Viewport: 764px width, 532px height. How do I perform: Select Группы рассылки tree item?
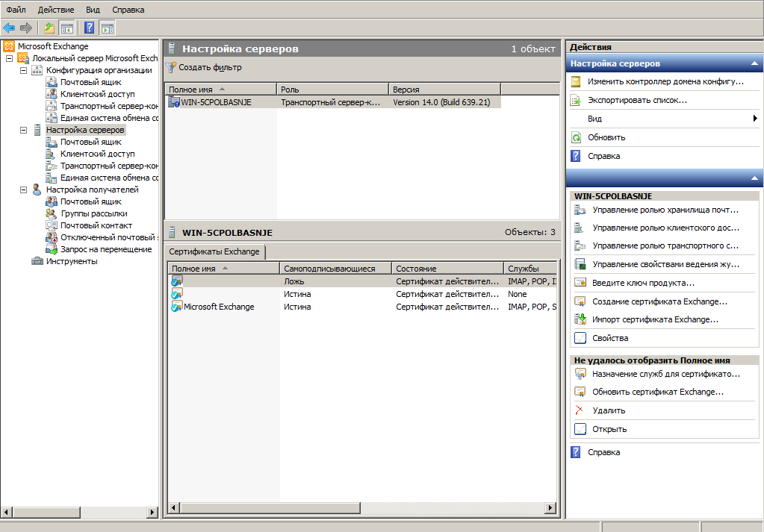pyautogui.click(x=94, y=213)
